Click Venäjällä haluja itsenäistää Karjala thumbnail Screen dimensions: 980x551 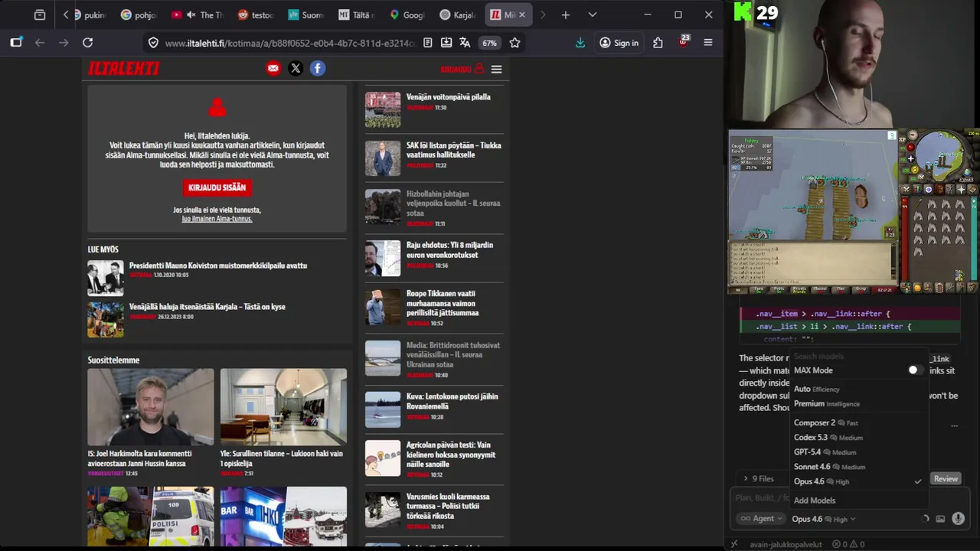pyautogui.click(x=106, y=319)
